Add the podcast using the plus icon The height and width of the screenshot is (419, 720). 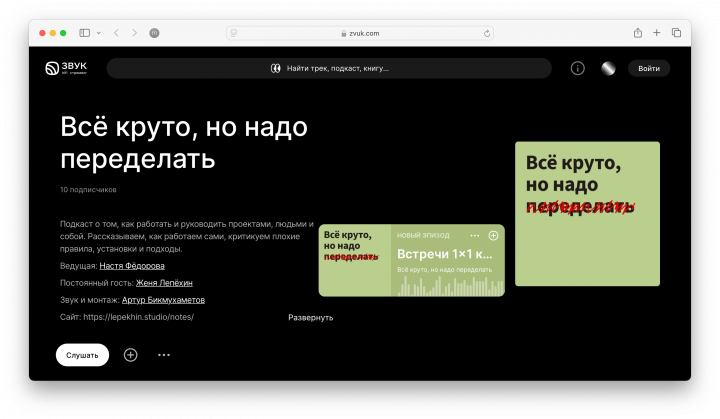click(x=130, y=355)
